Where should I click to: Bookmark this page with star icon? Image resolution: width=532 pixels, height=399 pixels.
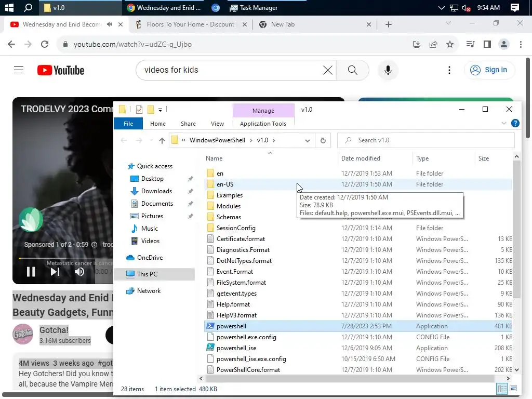tap(450, 45)
